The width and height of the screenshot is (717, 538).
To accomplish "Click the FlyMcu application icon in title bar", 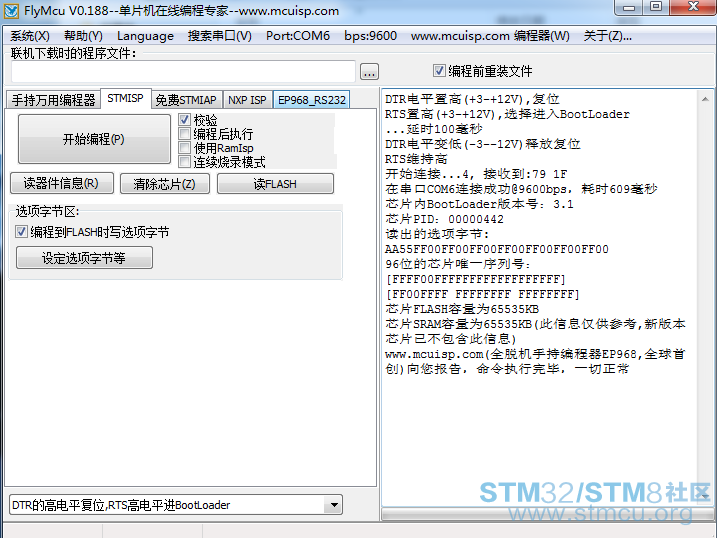I will [11, 11].
